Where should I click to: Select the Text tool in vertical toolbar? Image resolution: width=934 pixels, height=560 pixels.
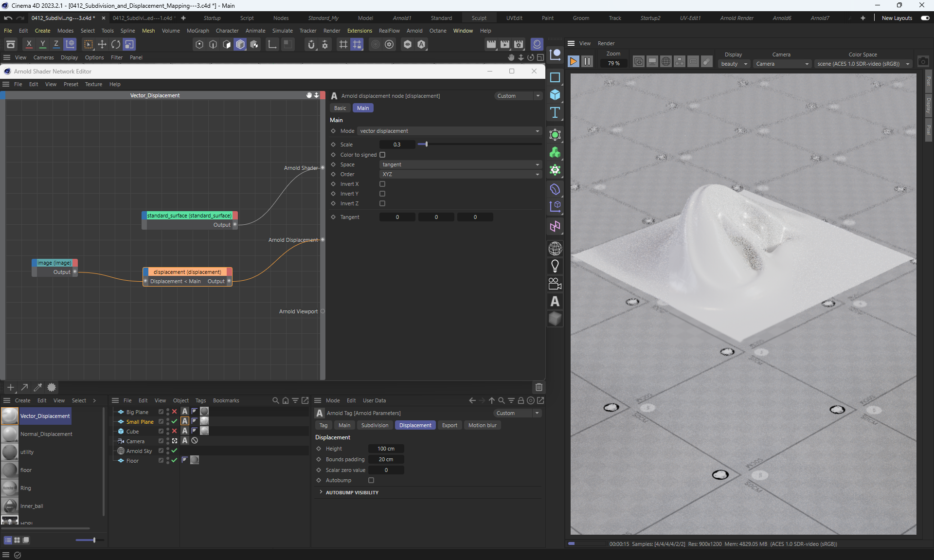[x=555, y=113]
